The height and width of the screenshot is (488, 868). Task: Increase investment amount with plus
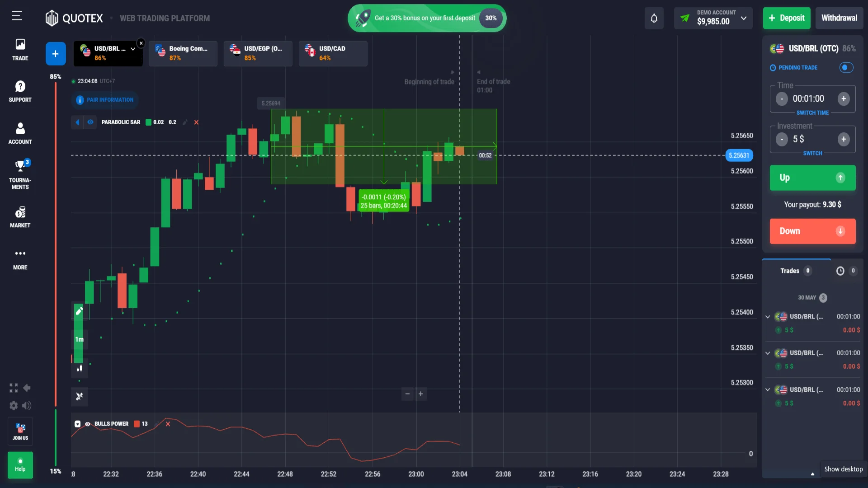[844, 139]
